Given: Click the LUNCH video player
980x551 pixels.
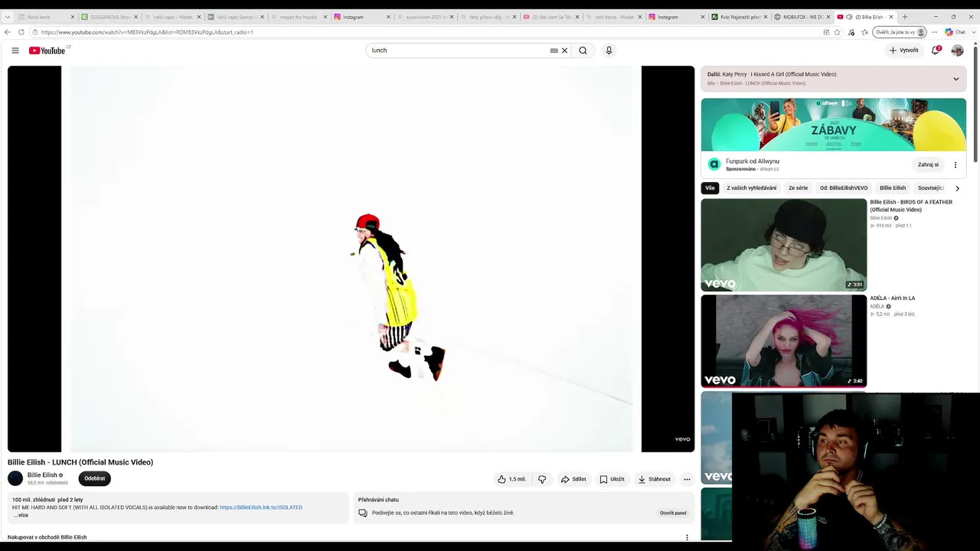Looking at the screenshot, I should tap(351, 259).
